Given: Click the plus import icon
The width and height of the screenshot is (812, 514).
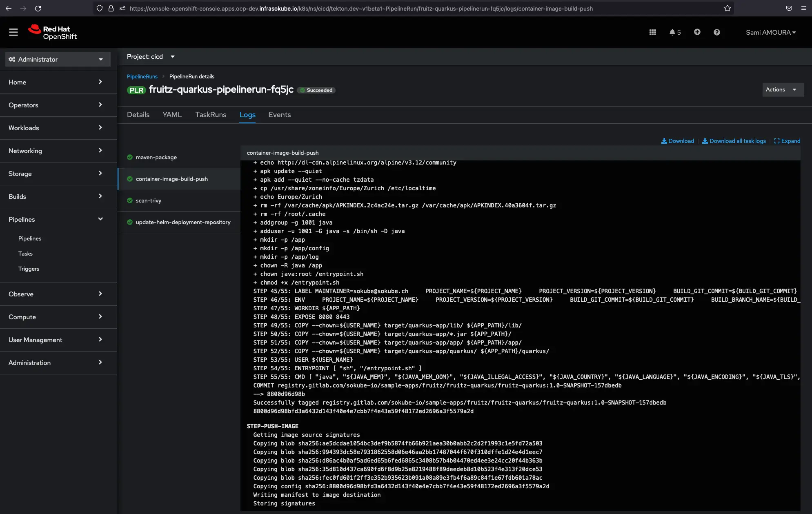Looking at the screenshot, I should (697, 32).
